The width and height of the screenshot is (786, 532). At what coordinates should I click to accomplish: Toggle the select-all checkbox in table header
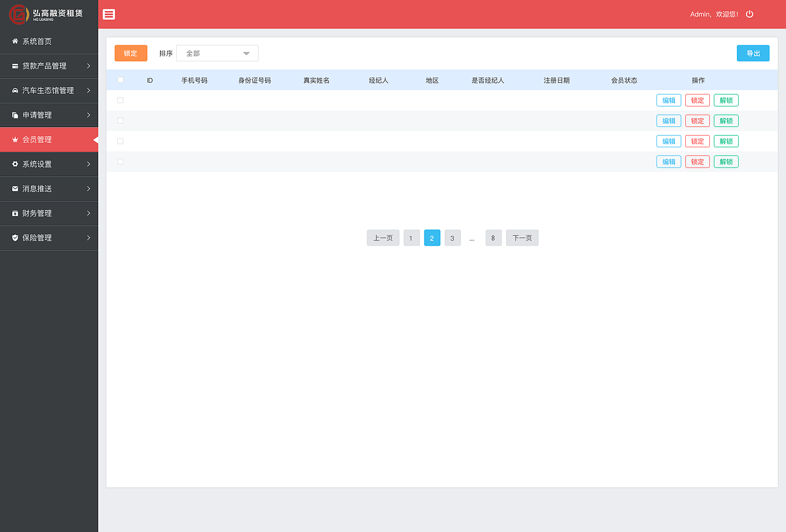click(x=120, y=80)
